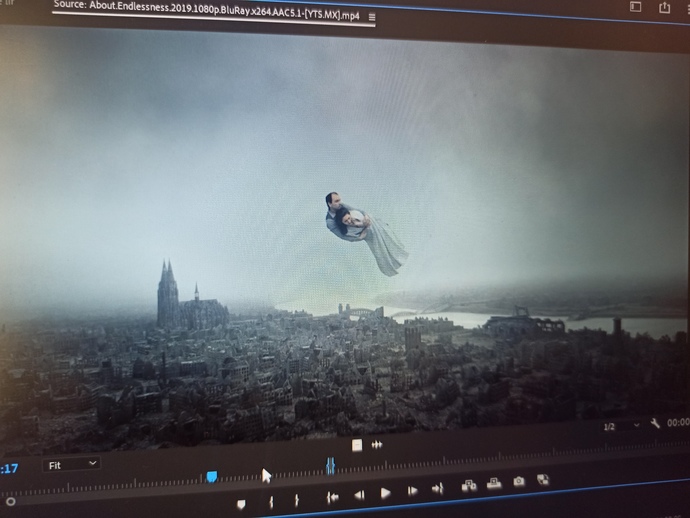Click the Mark In button

point(272,502)
